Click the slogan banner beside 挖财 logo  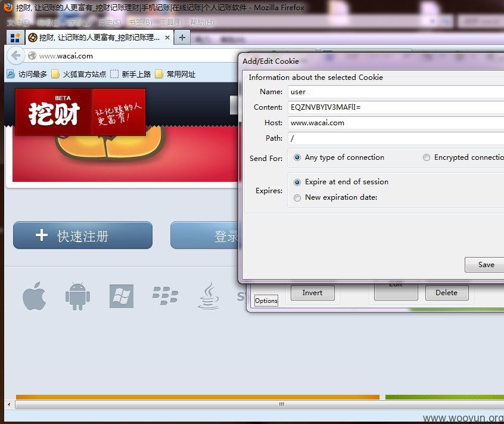pos(119,112)
